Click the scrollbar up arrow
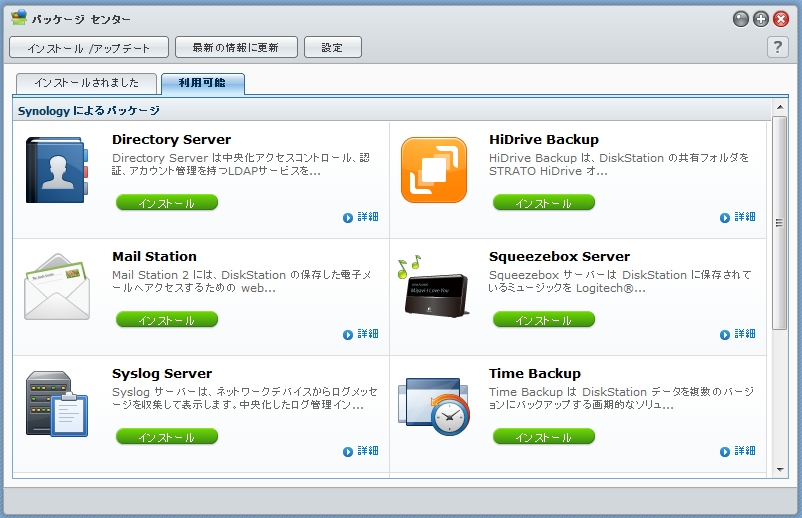Image resolution: width=802 pixels, height=518 pixels. 779,107
